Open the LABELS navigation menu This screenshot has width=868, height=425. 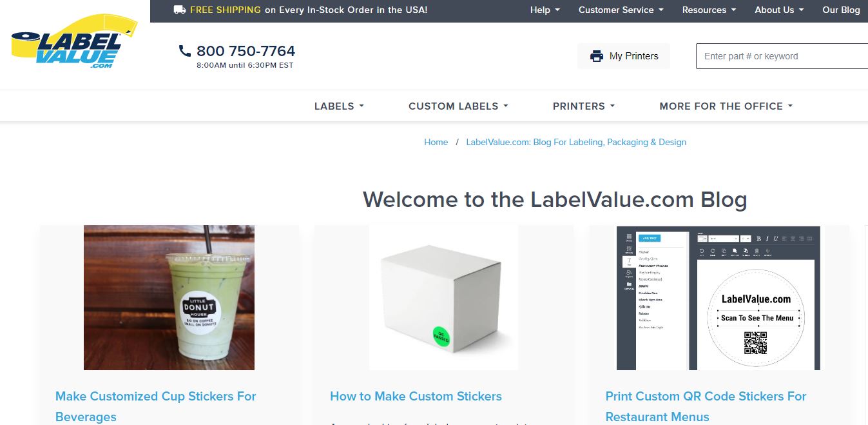339,106
